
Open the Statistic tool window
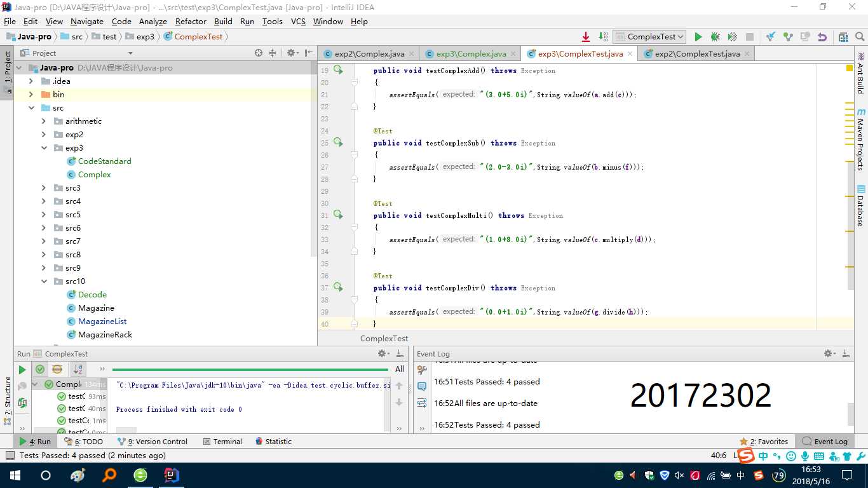pos(273,442)
